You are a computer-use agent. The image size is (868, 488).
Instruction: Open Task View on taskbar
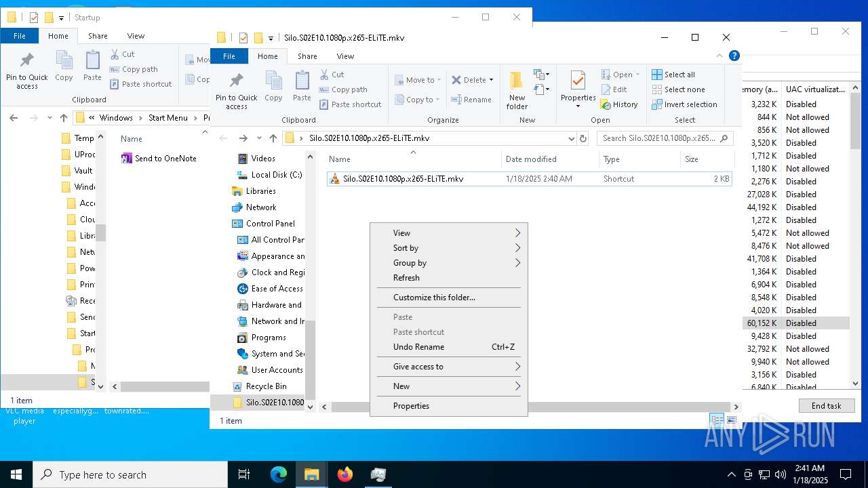pyautogui.click(x=245, y=474)
